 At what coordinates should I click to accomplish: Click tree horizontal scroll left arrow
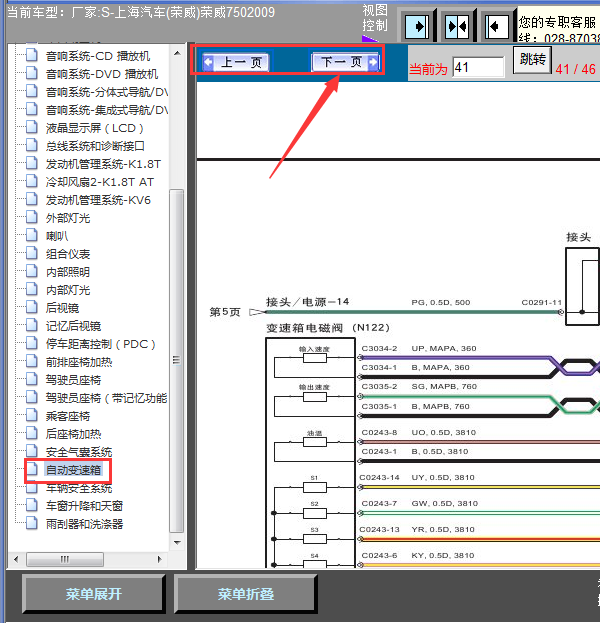[x=16, y=559]
